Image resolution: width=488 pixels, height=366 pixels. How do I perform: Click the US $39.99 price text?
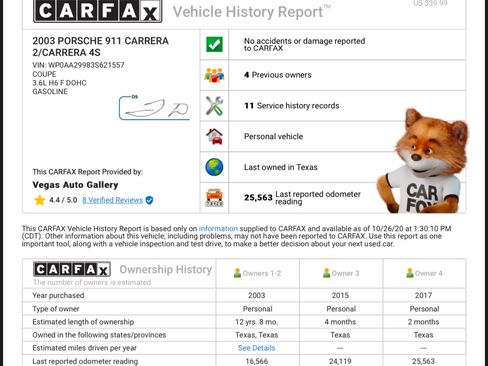click(x=430, y=3)
